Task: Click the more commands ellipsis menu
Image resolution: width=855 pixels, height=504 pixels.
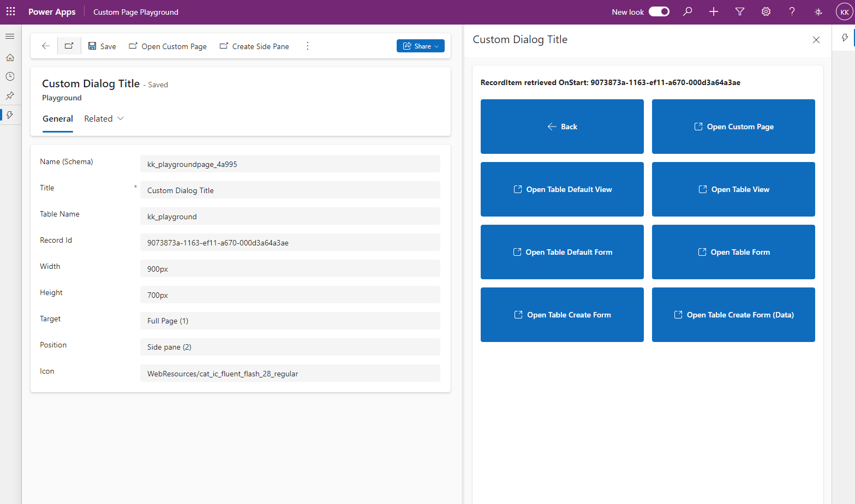Action: [307, 46]
